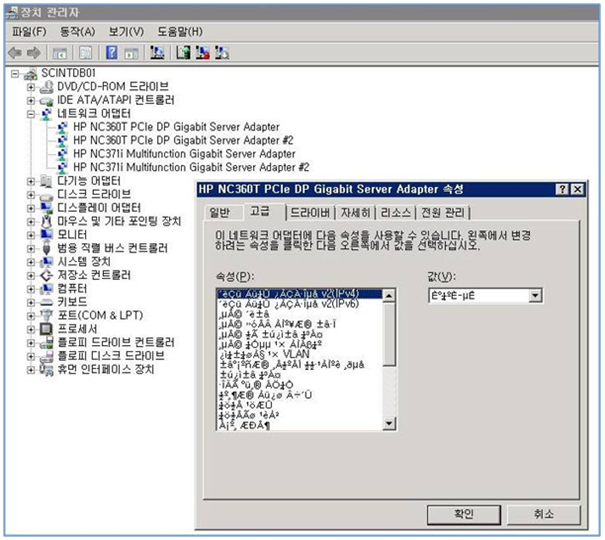Viewport: 605px width, 540px height.
Task: Click the 프로세서 device icon
Action: tap(46, 329)
